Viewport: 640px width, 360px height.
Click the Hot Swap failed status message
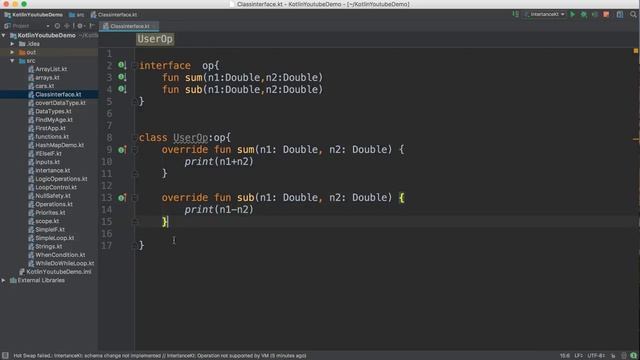[160, 356]
